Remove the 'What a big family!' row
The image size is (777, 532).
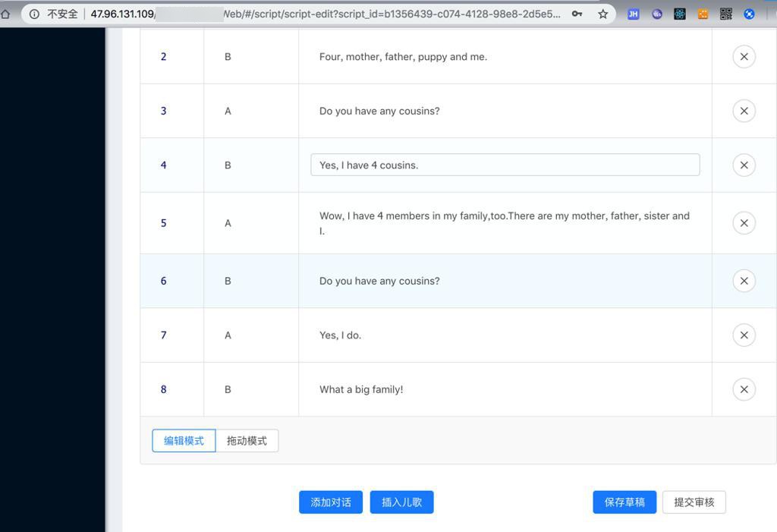tap(744, 390)
